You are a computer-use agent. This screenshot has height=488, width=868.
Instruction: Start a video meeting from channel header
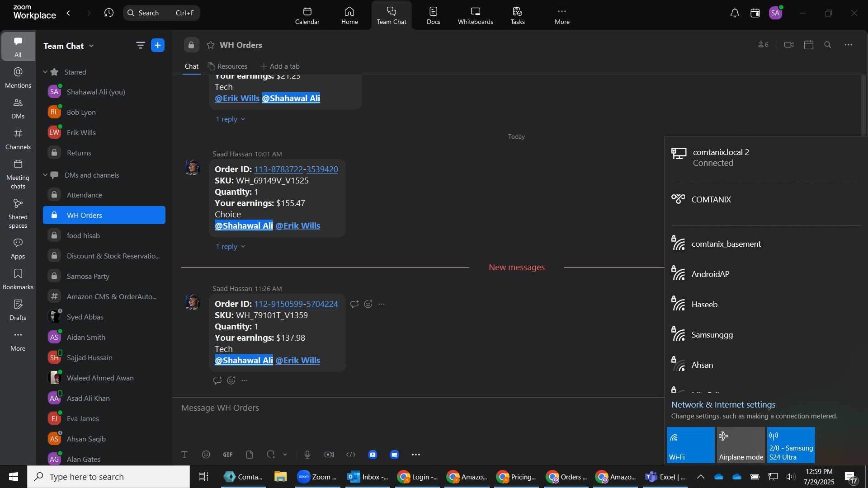coord(789,45)
